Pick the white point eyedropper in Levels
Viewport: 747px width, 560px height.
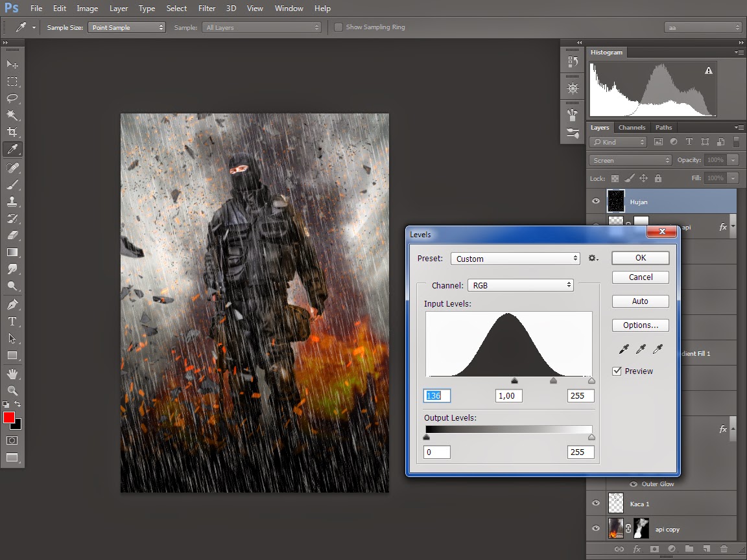coord(658,349)
